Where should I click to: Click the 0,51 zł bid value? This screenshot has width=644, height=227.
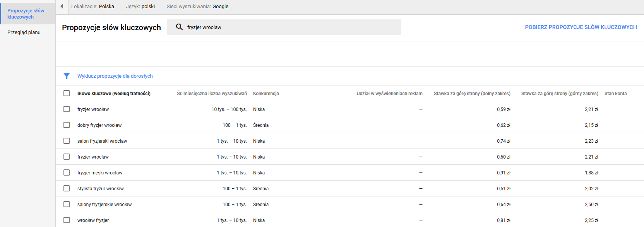[x=504, y=188]
